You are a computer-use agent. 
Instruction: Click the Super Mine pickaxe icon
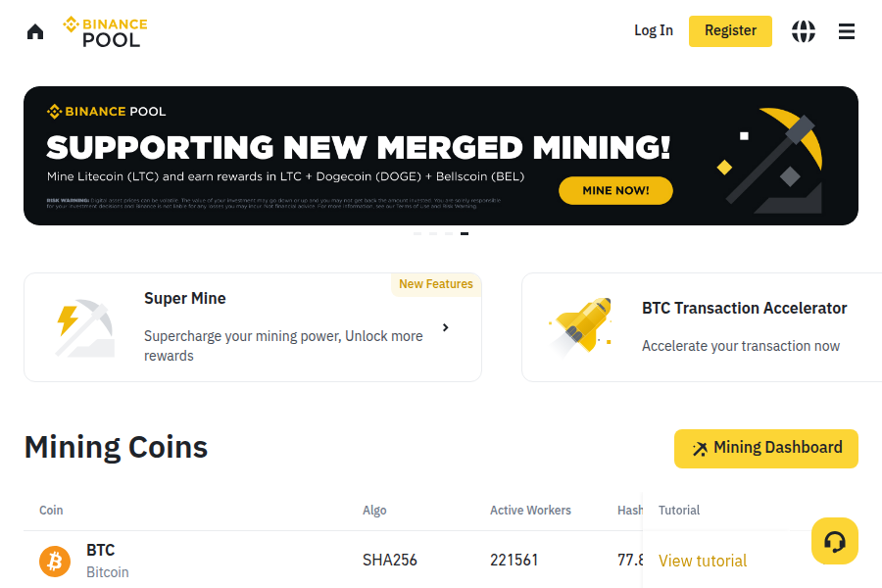tap(82, 326)
